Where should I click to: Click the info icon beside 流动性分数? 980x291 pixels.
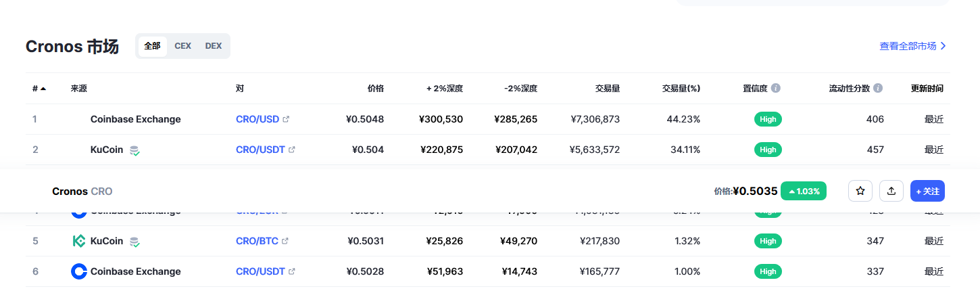coord(878,88)
